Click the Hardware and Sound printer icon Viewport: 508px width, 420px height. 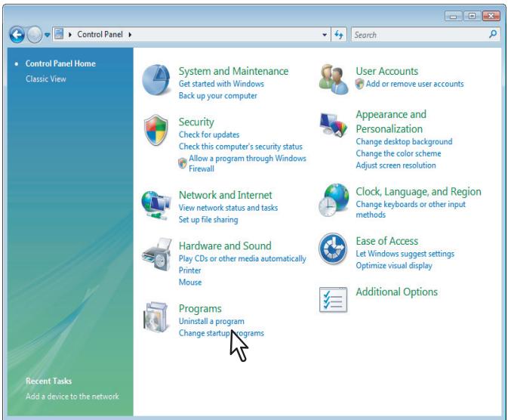(x=157, y=255)
